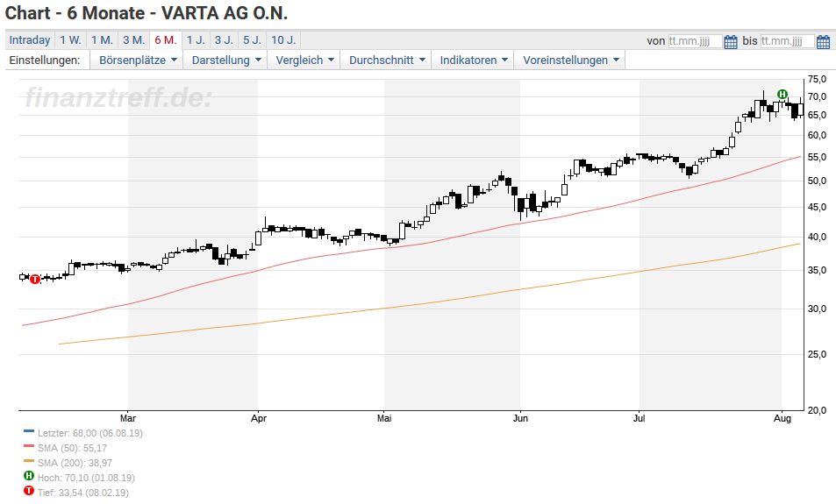
Task: Click the blue Letzter legend swatch
Action: [29, 431]
